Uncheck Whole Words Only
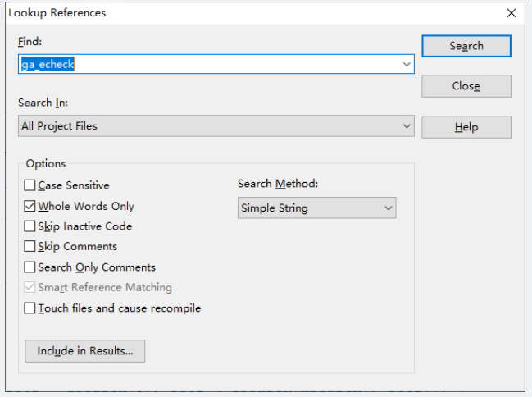 (x=30, y=207)
